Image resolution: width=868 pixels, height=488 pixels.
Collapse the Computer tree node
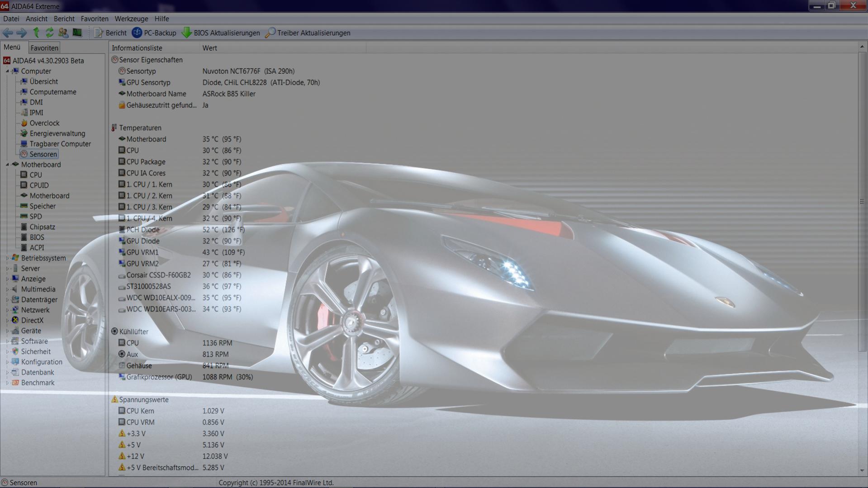(x=7, y=71)
